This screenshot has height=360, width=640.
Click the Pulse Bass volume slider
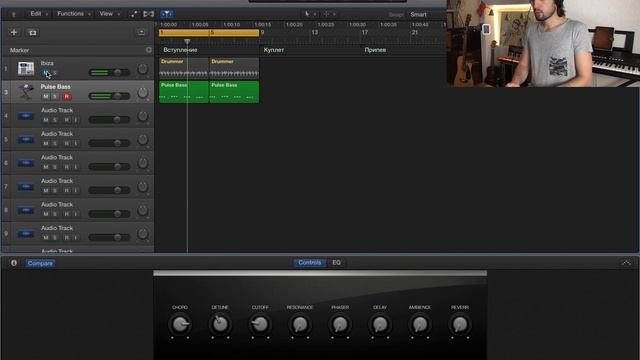[109, 96]
